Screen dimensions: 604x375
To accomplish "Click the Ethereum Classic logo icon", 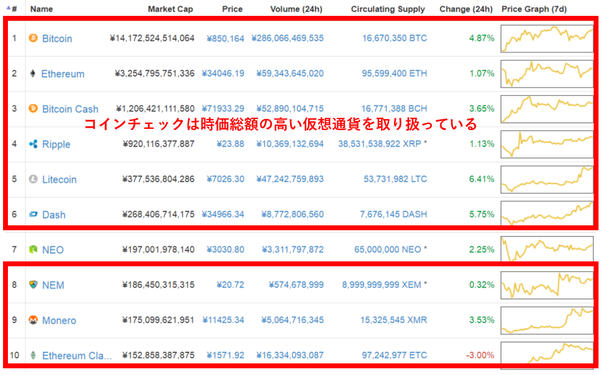I will 33,355.
